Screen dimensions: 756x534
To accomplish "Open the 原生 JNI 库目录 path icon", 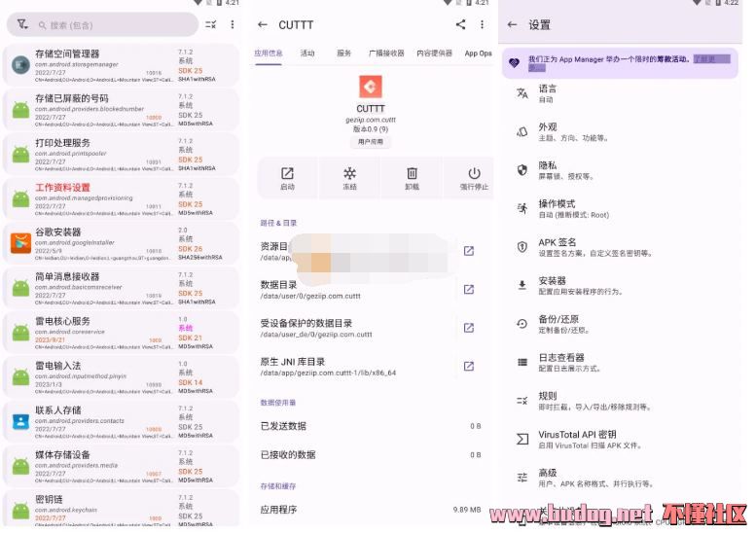I will [469, 367].
